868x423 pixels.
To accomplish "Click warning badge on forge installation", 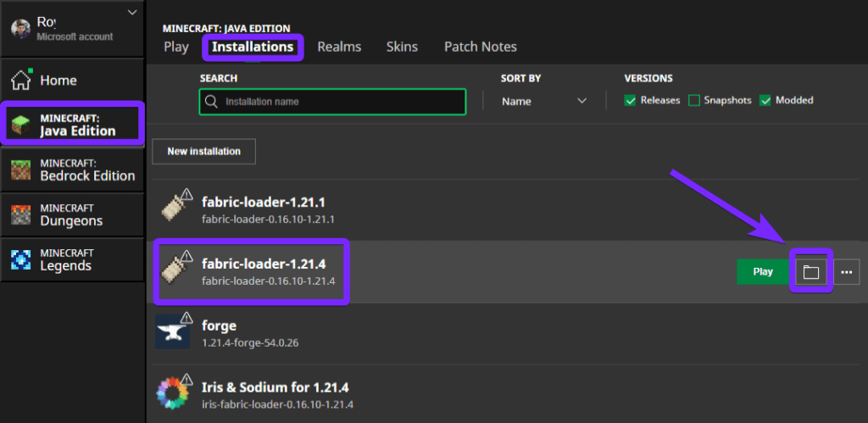I will [x=186, y=317].
